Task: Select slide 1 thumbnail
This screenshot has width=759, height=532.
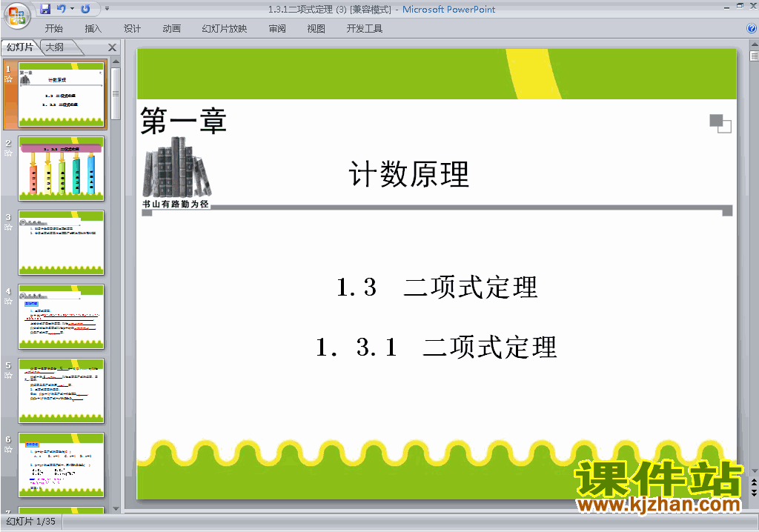Action: [x=61, y=94]
